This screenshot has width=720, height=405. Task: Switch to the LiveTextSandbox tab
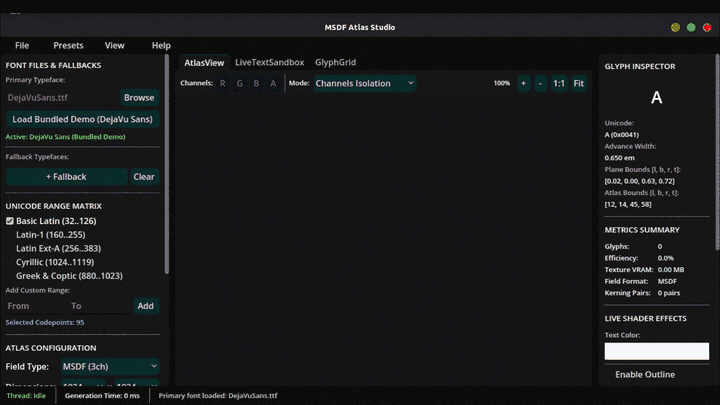pyautogui.click(x=270, y=62)
